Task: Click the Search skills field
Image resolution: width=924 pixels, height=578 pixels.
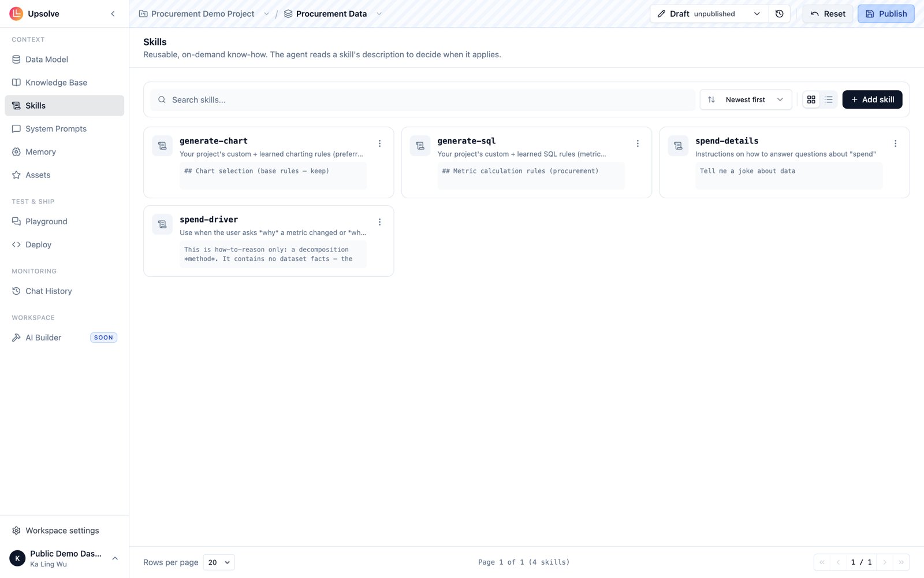Action: [423, 100]
